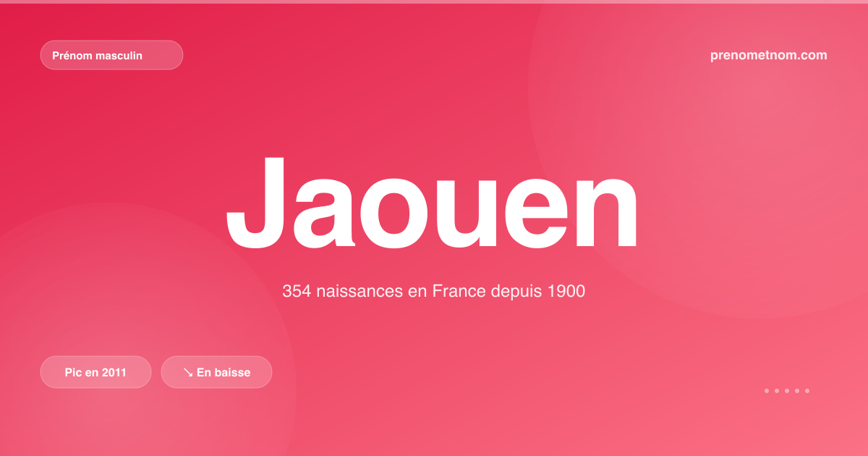Click the "Pic en 2011" badge
Screen dimensions: 868x456
tap(95, 372)
